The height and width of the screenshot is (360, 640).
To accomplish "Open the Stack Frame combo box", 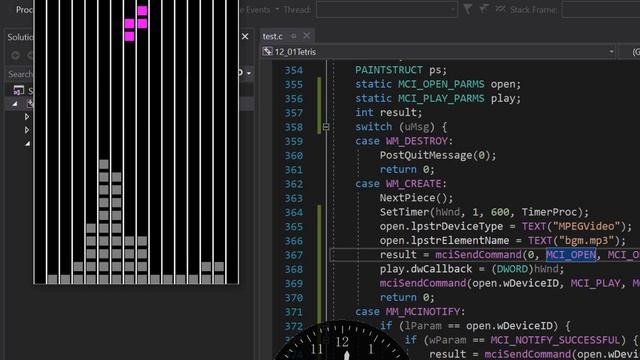I will tap(601, 9).
